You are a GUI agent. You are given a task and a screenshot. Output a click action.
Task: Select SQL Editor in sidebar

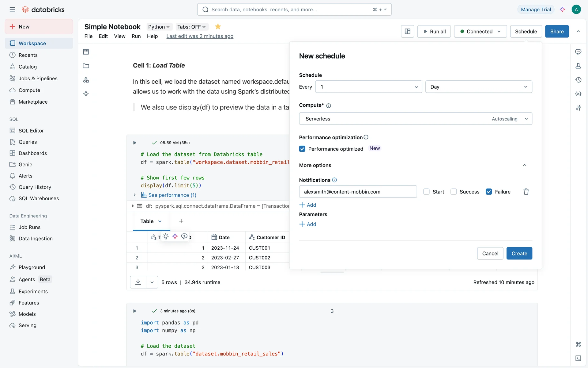point(31,131)
